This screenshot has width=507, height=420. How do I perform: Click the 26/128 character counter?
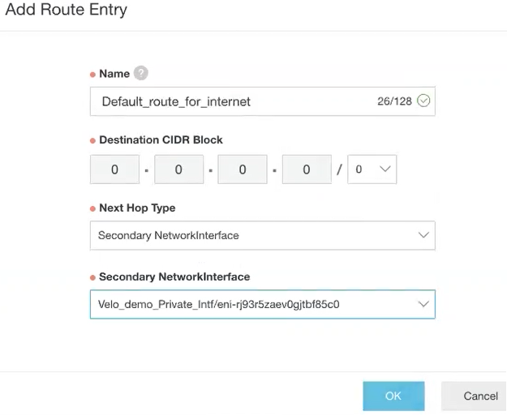tap(394, 101)
